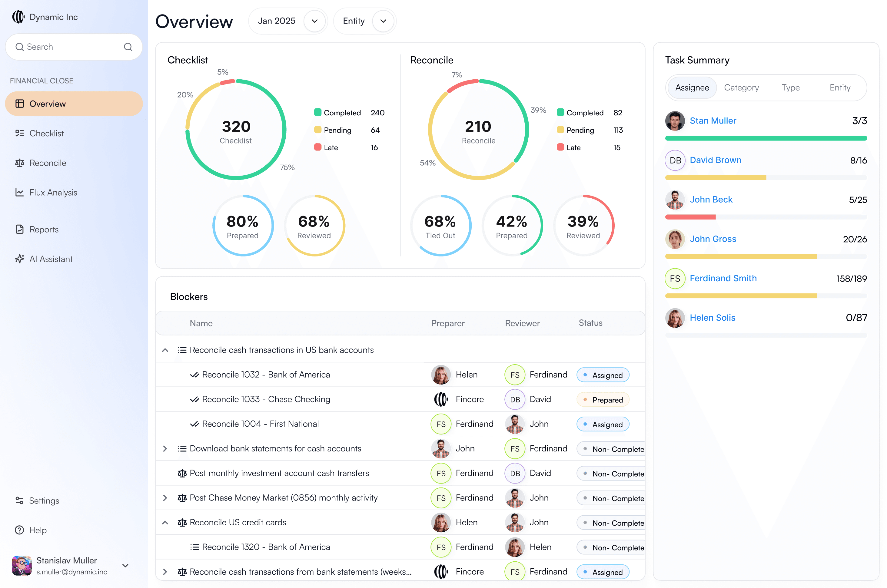Click Helen preparer avatar in Reconcile 1032 row
This screenshot has width=887, height=588.
[x=441, y=375]
